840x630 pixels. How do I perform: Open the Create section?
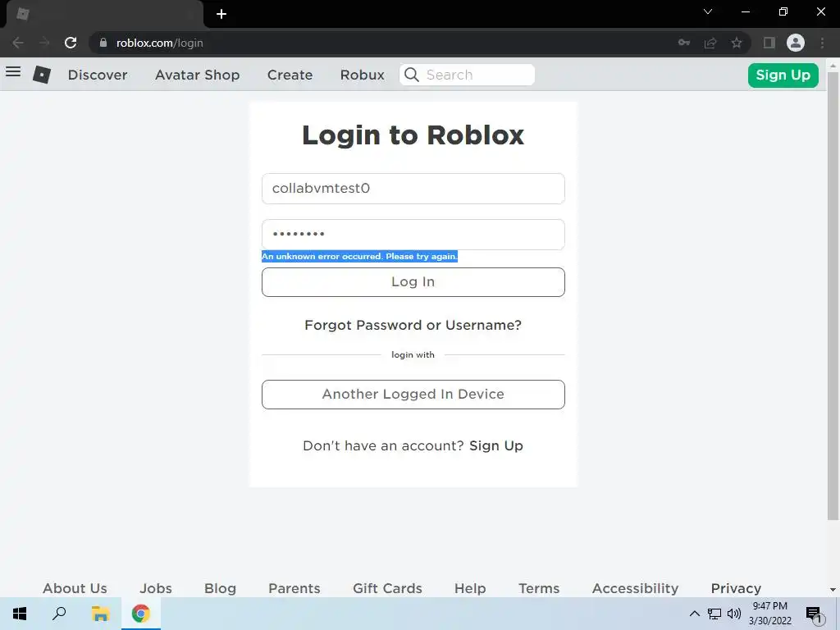[x=290, y=75]
